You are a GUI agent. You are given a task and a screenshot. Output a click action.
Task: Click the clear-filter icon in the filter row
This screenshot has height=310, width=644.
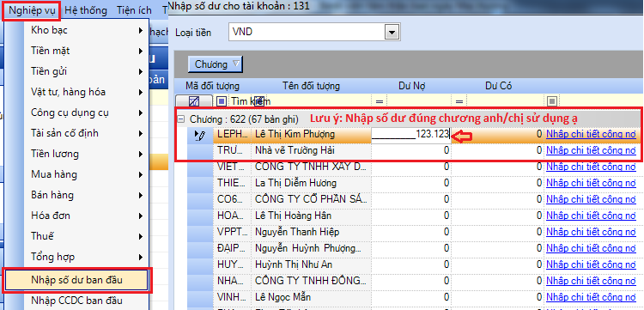click(194, 100)
